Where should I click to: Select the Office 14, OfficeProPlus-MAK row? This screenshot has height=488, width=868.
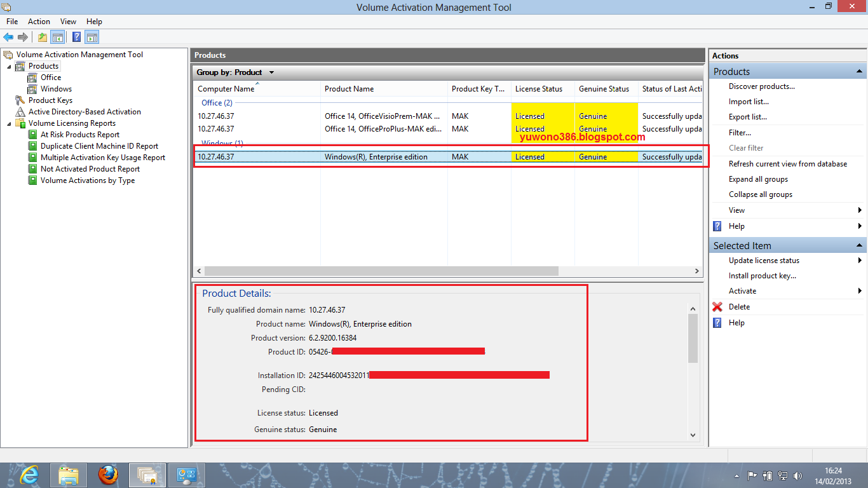(449, 129)
